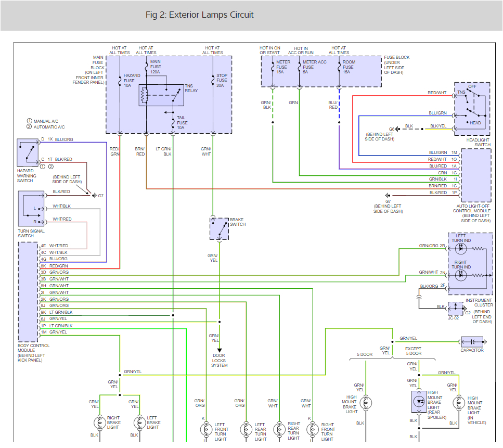Expand the JC-02 connector block
The image size is (503, 448).
(455, 309)
